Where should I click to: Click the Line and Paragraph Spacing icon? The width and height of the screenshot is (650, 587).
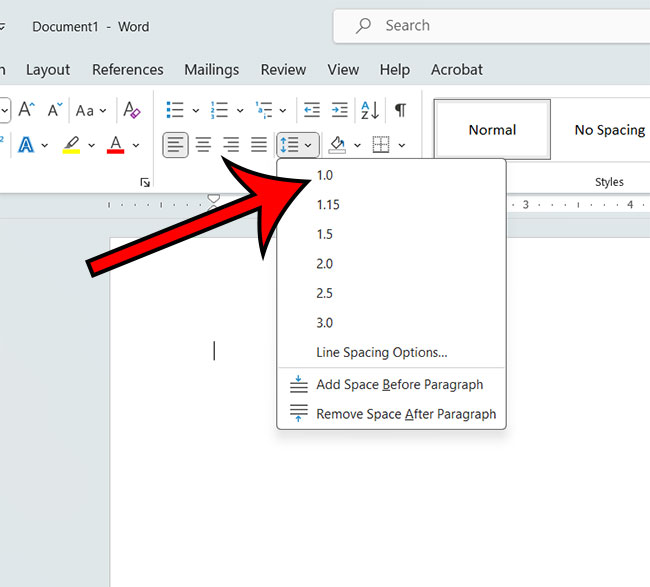pyautogui.click(x=290, y=145)
